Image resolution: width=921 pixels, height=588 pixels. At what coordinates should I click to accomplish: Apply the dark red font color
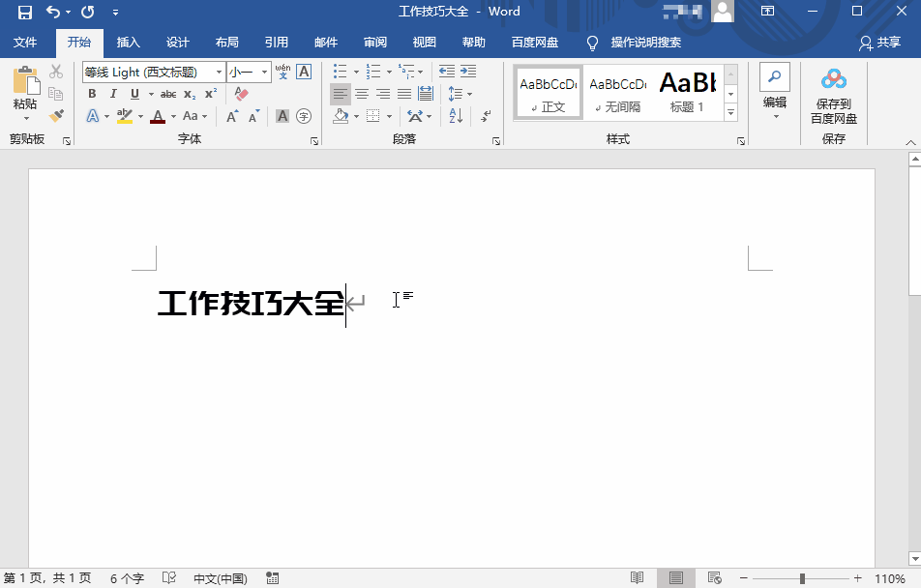tap(158, 116)
